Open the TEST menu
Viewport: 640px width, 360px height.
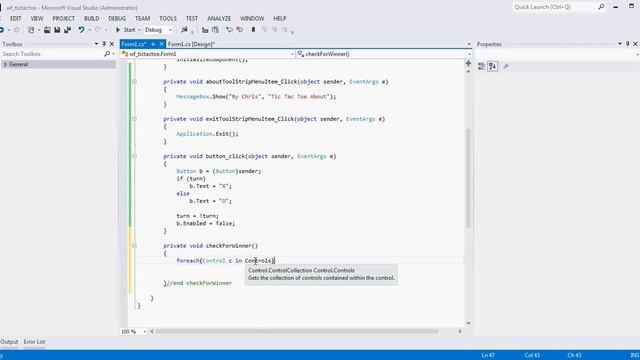[x=191, y=18]
